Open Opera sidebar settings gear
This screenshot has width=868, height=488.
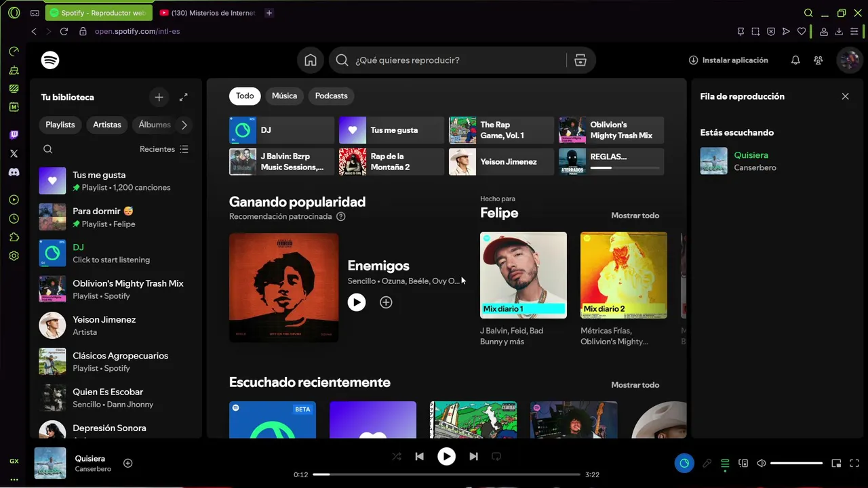14,256
